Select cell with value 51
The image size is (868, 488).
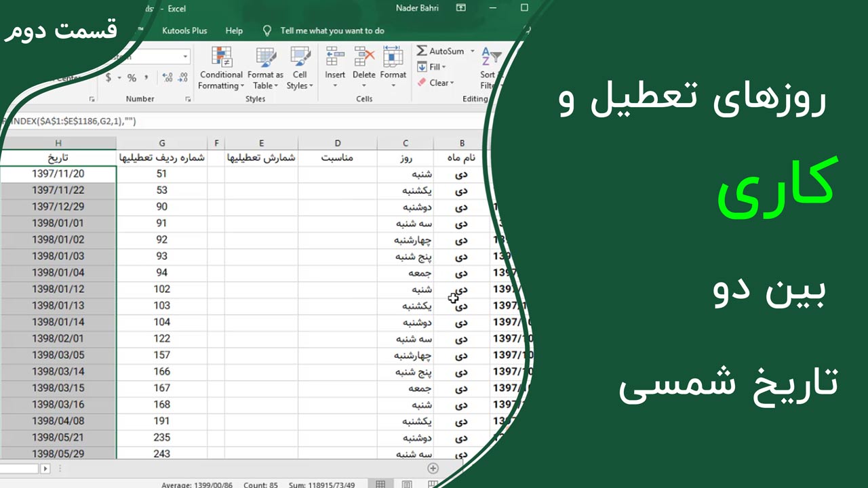click(161, 174)
